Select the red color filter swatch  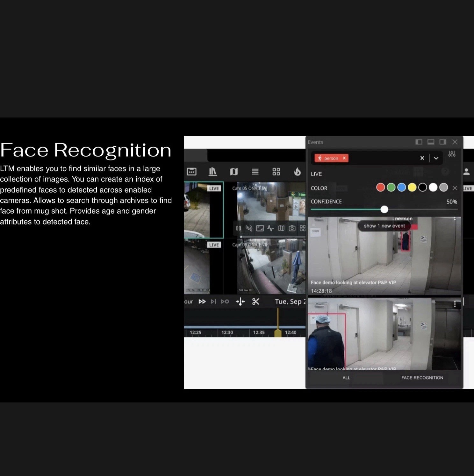380,188
